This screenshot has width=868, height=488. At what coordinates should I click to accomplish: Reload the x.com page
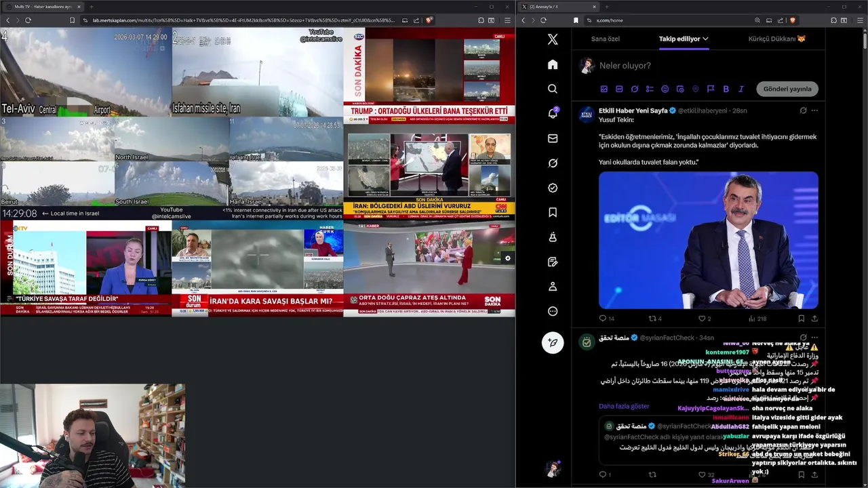(x=543, y=20)
